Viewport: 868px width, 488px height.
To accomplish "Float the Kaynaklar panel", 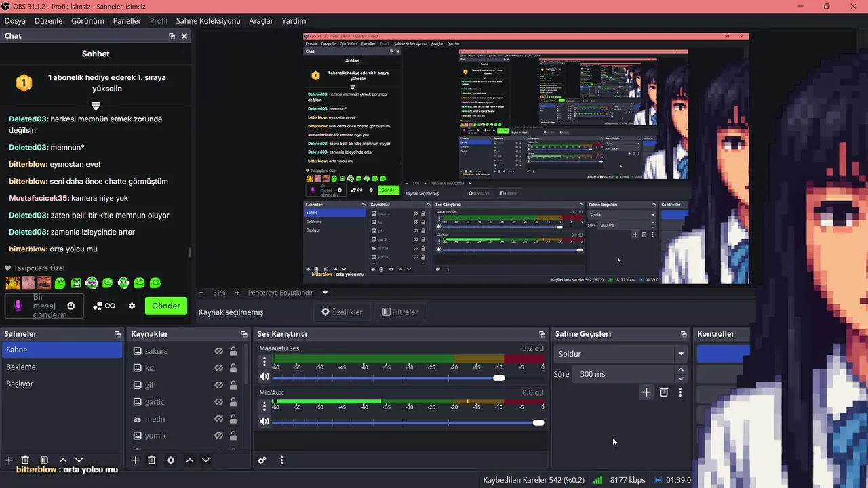I will click(244, 334).
